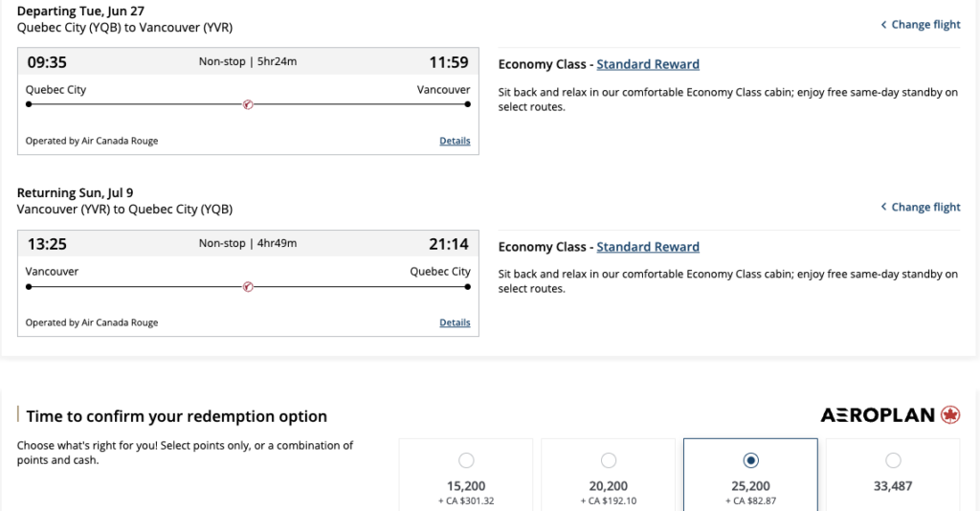Click the chevron beside departing Change flight
980x511 pixels.
(x=883, y=25)
